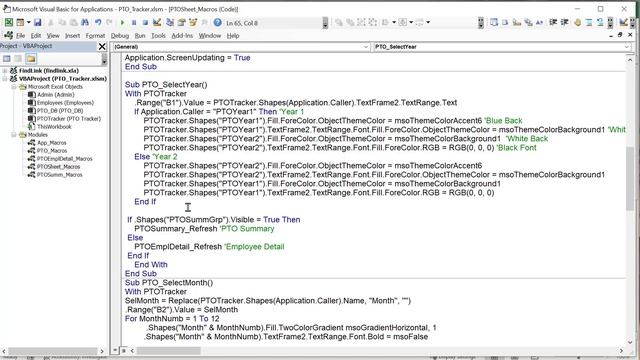Image resolution: width=640 pixels, height=360 pixels.
Task: Select ThisWorkbook in the project tree
Action: point(54,127)
